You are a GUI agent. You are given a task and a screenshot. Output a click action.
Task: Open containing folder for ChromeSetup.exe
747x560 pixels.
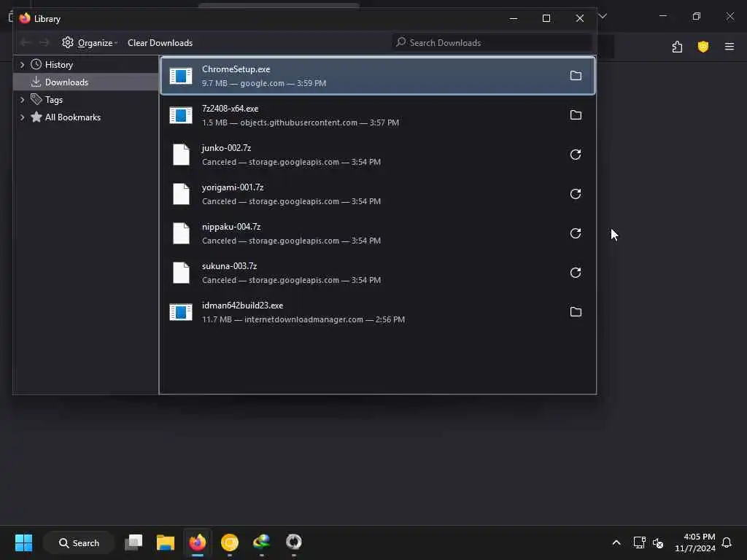point(576,76)
